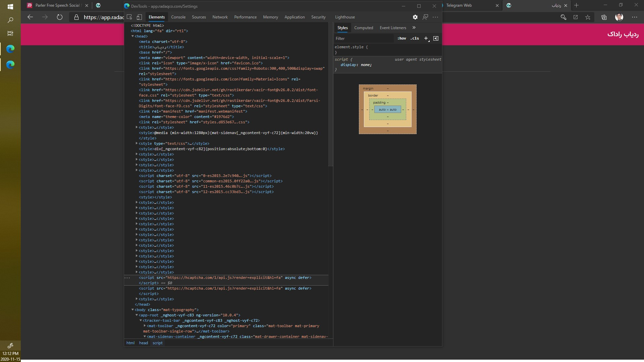
Task: Reload the app.radaqco.com page
Action: point(60,17)
